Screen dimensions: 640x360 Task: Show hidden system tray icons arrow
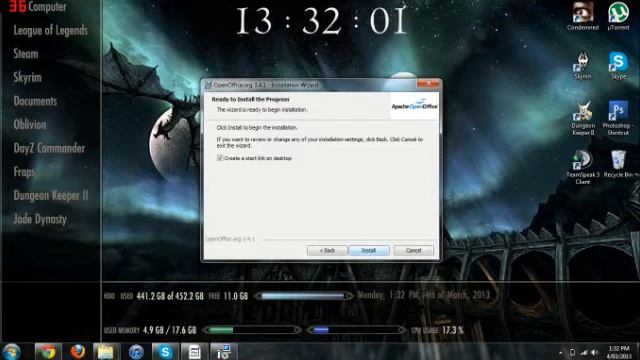[x=560, y=352]
